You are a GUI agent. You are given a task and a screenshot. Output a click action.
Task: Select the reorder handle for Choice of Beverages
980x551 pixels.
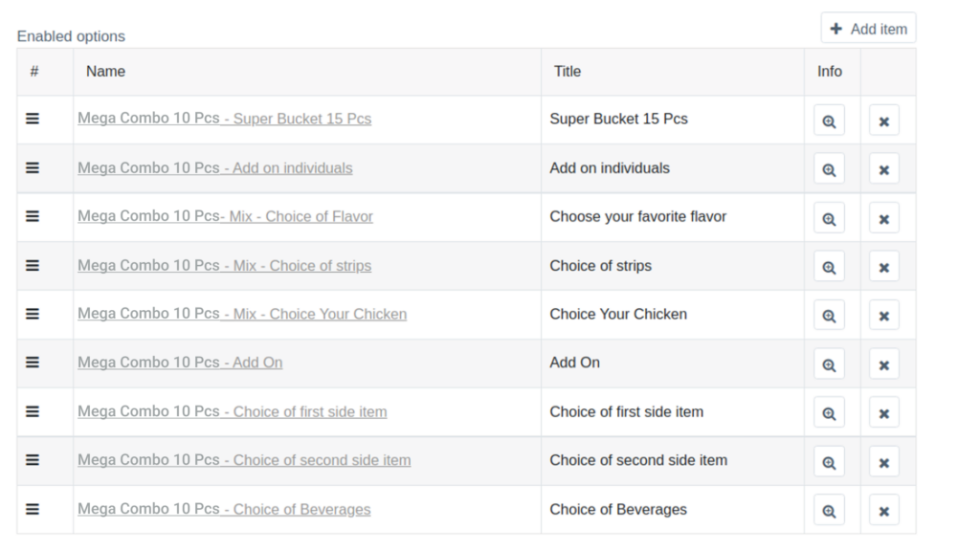33,509
